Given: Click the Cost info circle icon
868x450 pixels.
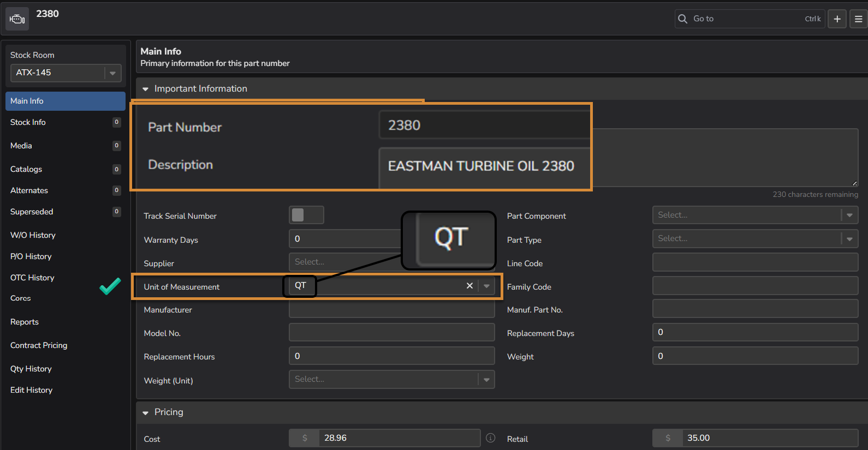Looking at the screenshot, I should (x=490, y=438).
